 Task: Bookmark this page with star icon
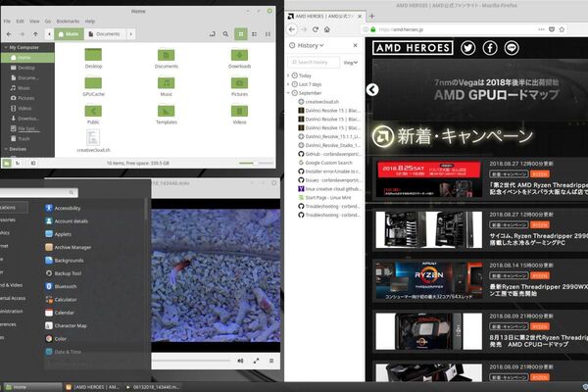pos(562,29)
